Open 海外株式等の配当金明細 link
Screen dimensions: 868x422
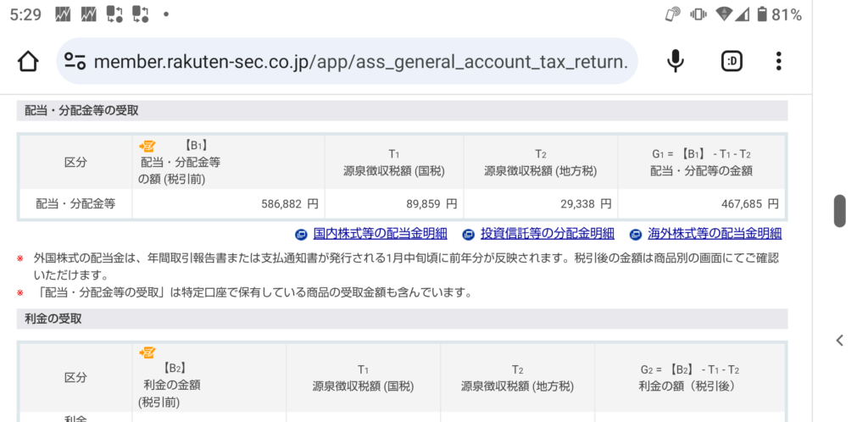[714, 234]
